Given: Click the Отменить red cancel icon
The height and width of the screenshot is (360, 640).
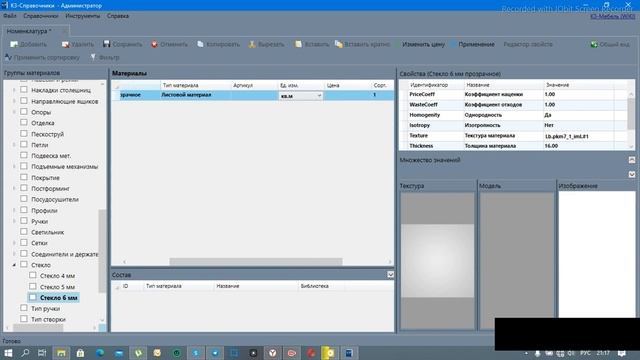Looking at the screenshot, I should [154, 44].
